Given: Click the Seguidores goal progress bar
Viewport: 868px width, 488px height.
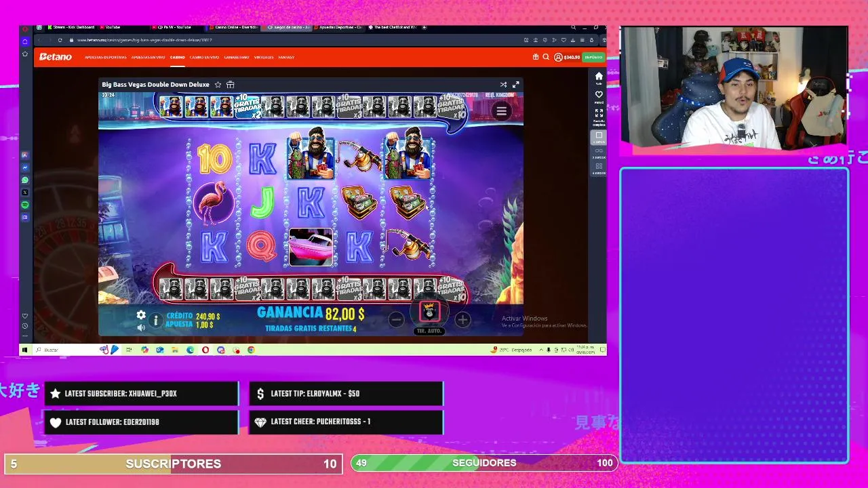Looking at the screenshot, I should point(484,463).
